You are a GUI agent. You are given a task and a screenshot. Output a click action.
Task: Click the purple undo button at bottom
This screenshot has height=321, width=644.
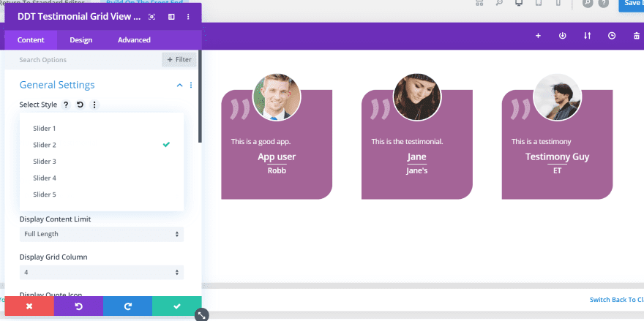pos(78,306)
